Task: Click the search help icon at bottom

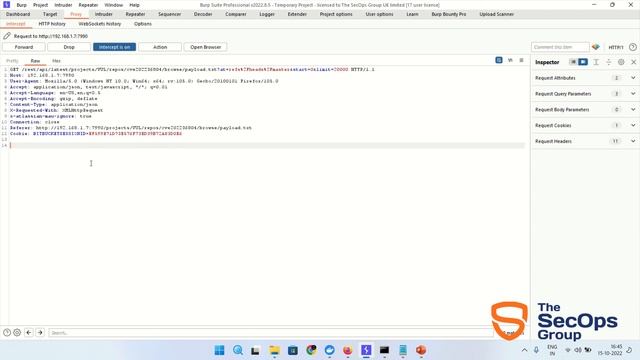Action: [7, 333]
